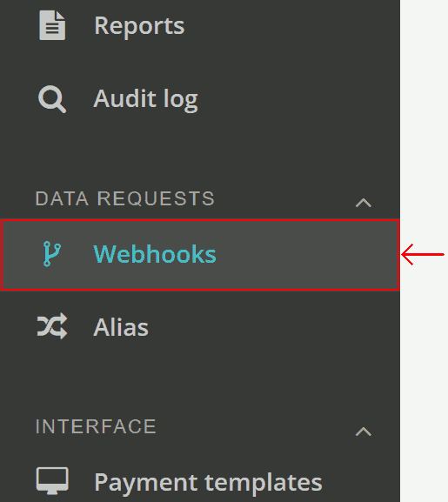The image size is (448, 502).
Task: Click the red arrow pointing at Webhooks
Action: 423,255
